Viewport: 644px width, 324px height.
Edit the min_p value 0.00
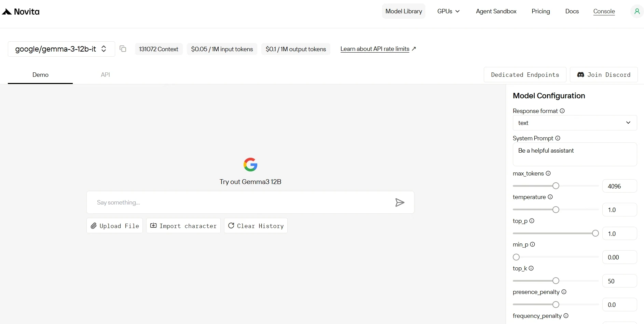619,257
